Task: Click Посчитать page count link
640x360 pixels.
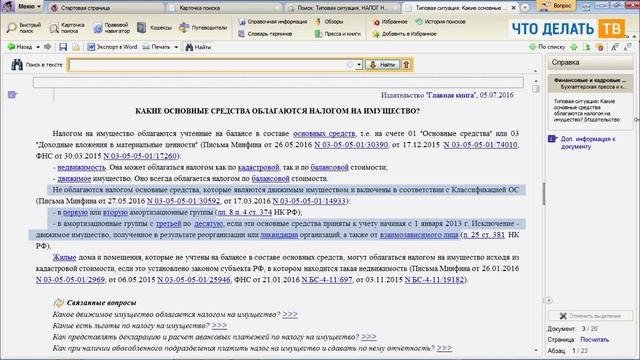Action: tap(594, 340)
